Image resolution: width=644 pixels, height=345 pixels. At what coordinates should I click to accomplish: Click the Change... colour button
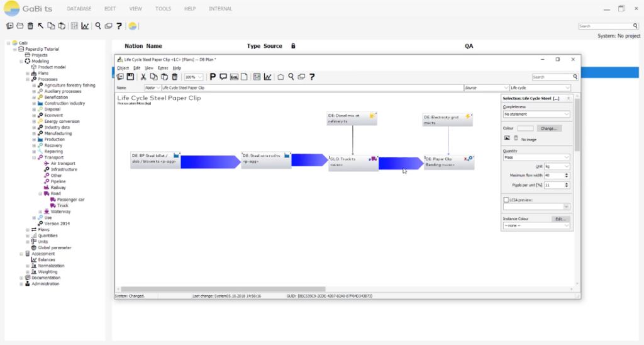(549, 128)
